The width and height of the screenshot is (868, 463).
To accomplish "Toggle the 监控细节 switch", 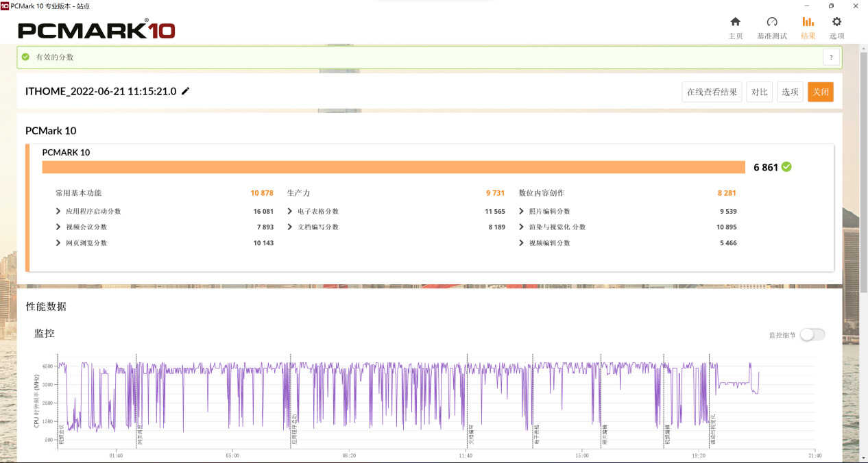I will pyautogui.click(x=812, y=334).
